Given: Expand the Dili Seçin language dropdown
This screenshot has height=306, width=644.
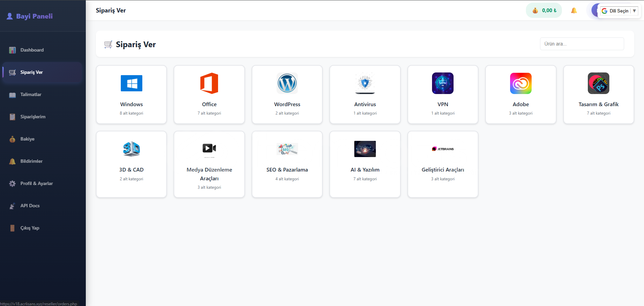Looking at the screenshot, I should pyautogui.click(x=619, y=11).
